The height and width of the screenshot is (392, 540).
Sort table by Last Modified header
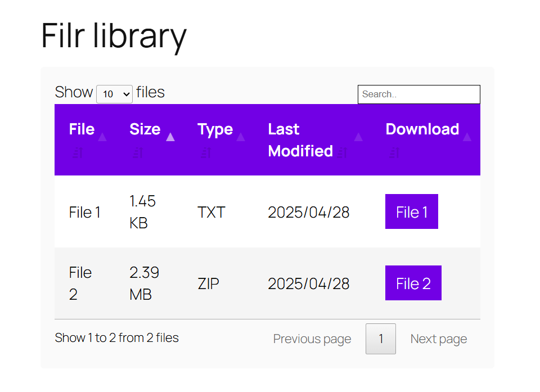point(300,140)
